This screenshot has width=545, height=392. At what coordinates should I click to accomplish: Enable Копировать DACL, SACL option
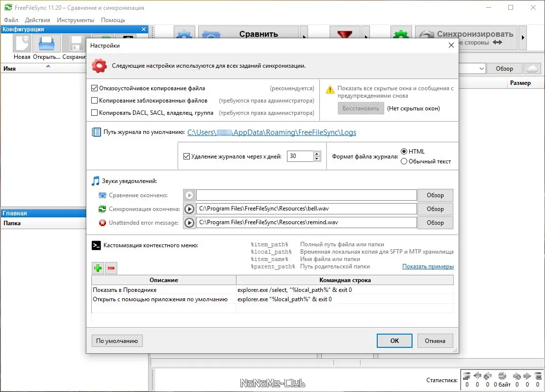pyautogui.click(x=94, y=113)
